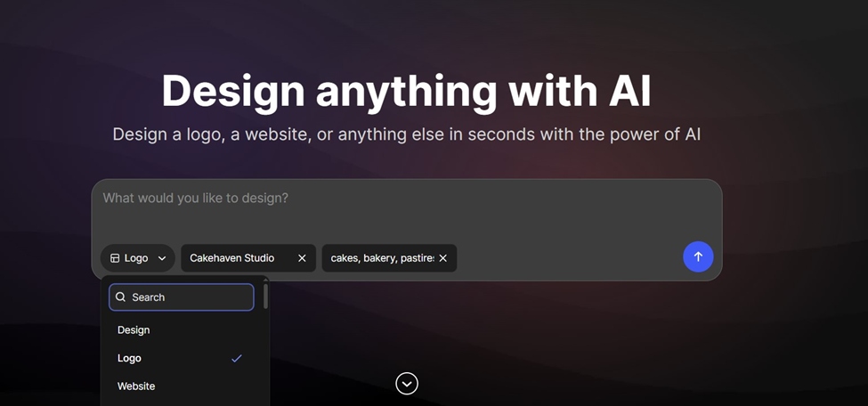Remove the cakes, bakery keywords tag
This screenshot has height=406, width=868.
tap(442, 258)
